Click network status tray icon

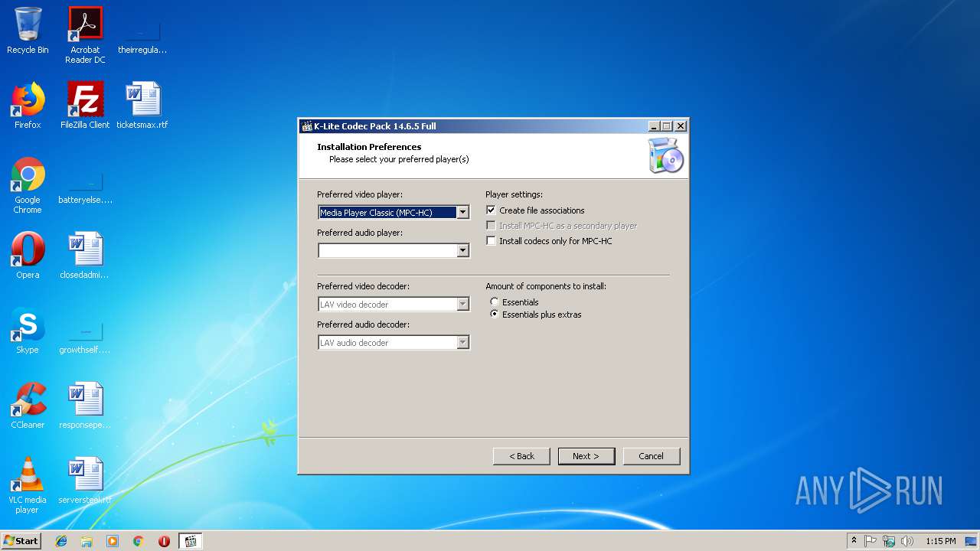pyautogui.click(x=889, y=541)
